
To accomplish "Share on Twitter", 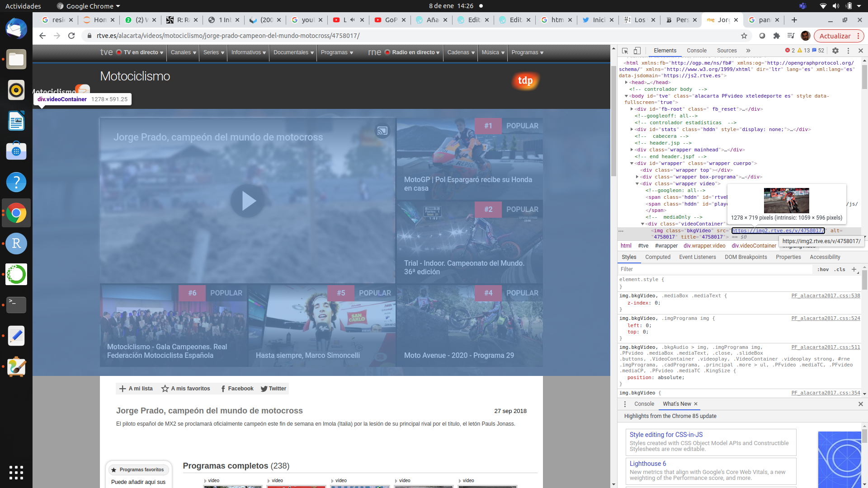I will [x=274, y=389].
